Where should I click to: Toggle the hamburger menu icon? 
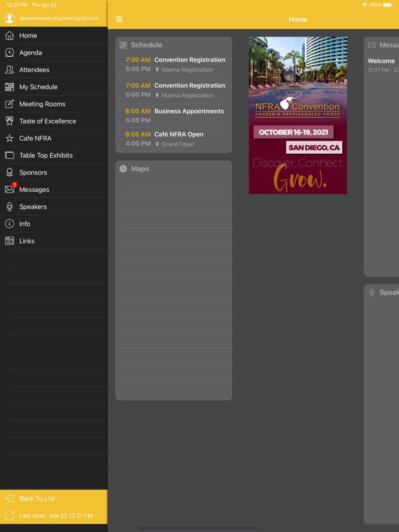tap(119, 19)
